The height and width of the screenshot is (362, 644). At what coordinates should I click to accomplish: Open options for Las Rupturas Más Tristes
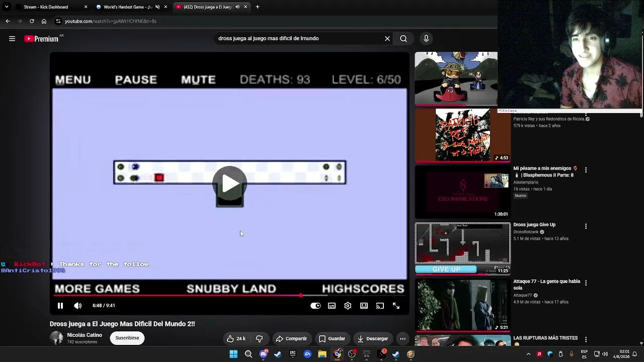pyautogui.click(x=586, y=339)
